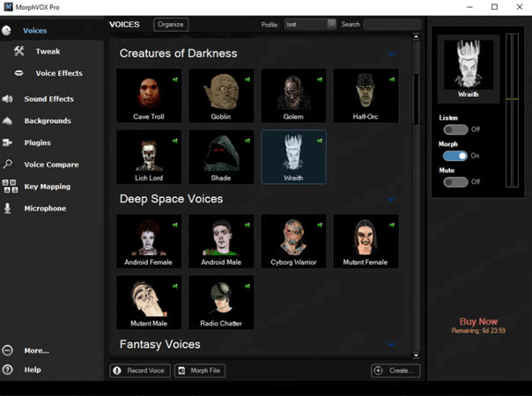Preview Cave Troll with its green speaker icon
This screenshot has height=396, width=532.
[174, 80]
